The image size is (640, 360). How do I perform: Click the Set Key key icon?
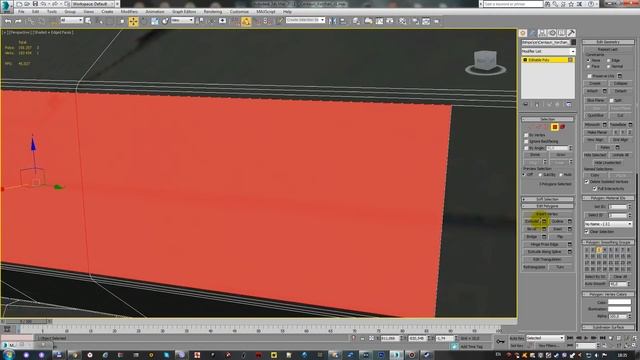pos(500,341)
